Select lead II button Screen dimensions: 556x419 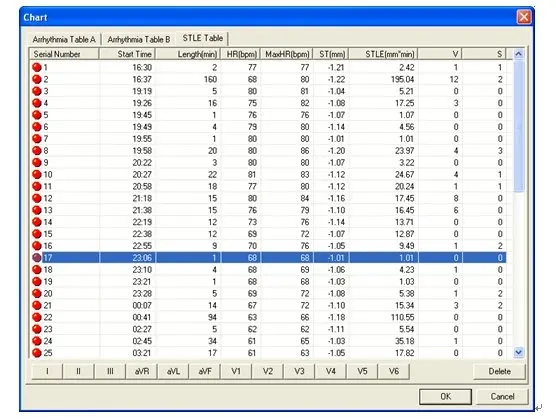(x=78, y=371)
